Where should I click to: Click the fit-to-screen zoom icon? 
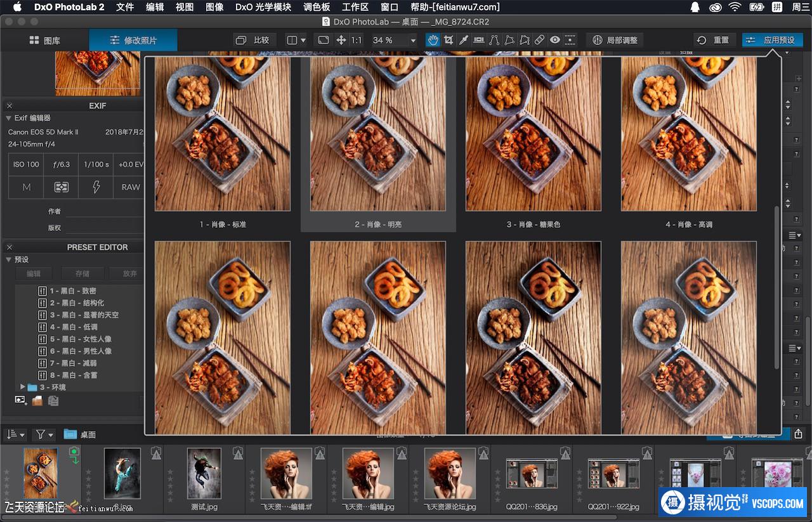click(324, 40)
